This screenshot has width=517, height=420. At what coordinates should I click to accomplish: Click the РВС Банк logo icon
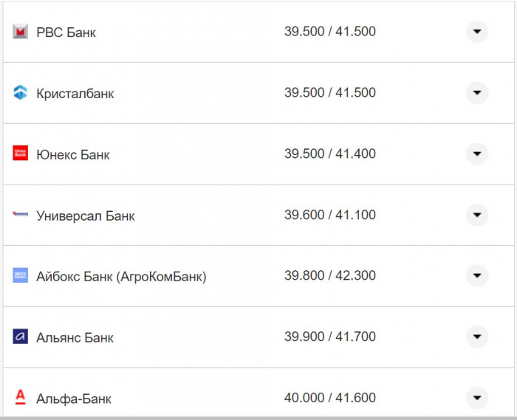pyautogui.click(x=21, y=32)
